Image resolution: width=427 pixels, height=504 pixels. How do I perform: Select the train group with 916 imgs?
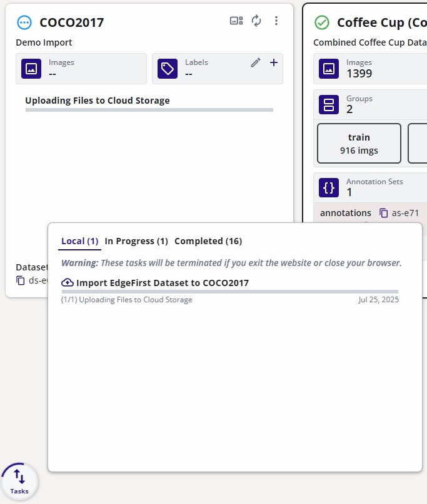359,144
